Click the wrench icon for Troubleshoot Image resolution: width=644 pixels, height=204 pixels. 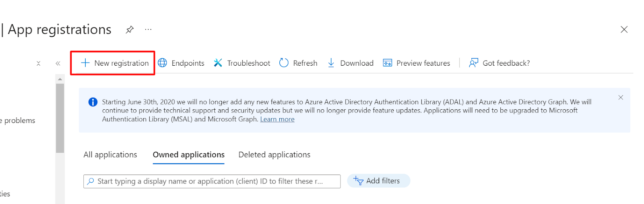(218, 63)
